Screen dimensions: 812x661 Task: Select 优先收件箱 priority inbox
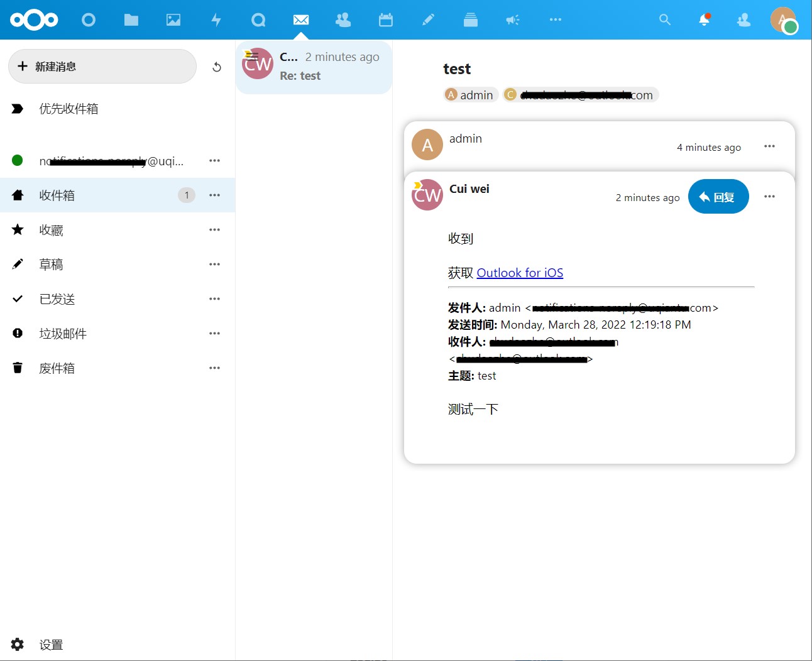click(x=118, y=109)
